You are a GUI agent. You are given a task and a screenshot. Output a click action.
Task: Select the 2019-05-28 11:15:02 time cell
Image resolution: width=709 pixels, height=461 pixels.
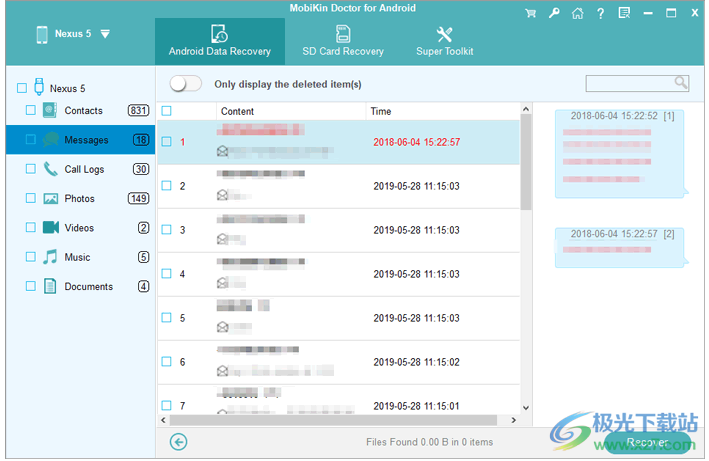tap(416, 362)
